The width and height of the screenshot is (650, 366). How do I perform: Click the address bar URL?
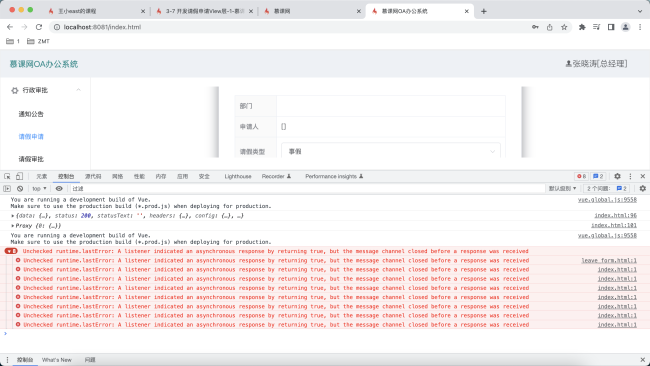tap(102, 27)
